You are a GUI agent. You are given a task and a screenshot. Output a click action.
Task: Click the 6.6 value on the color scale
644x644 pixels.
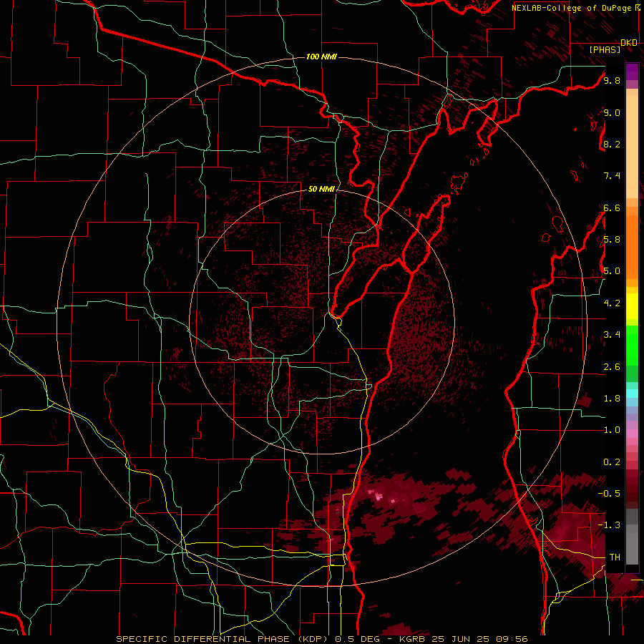point(612,208)
